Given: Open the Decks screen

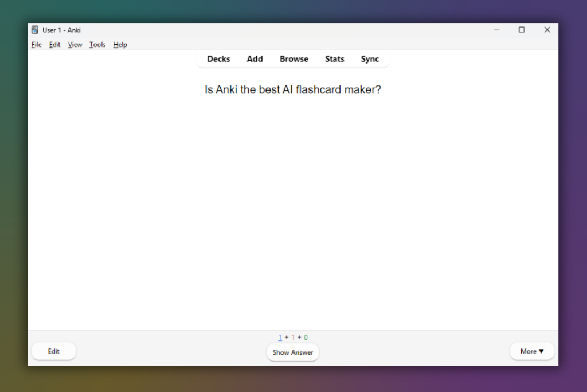Looking at the screenshot, I should 218,58.
